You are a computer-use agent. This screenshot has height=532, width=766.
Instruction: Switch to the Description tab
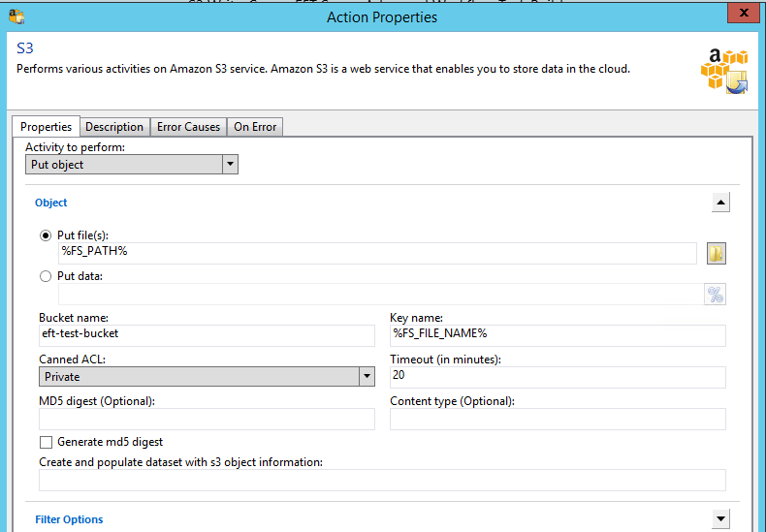(114, 127)
